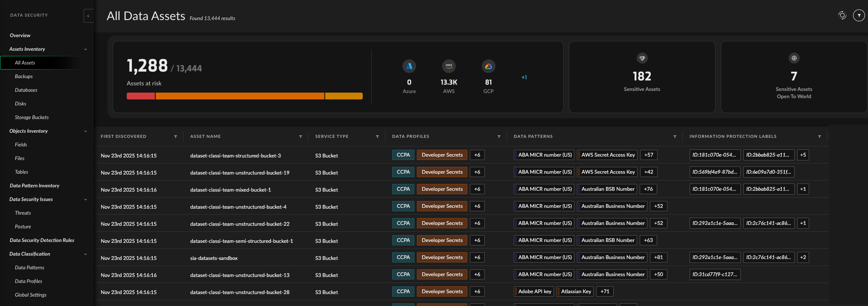
Task: Collapse the Data Classification section
Action: (85, 254)
